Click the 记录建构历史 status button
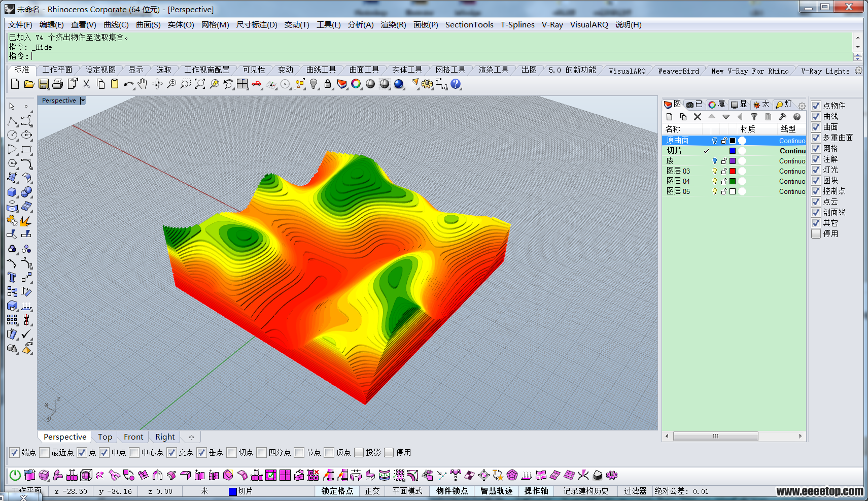This screenshot has height=501, width=868. [585, 491]
